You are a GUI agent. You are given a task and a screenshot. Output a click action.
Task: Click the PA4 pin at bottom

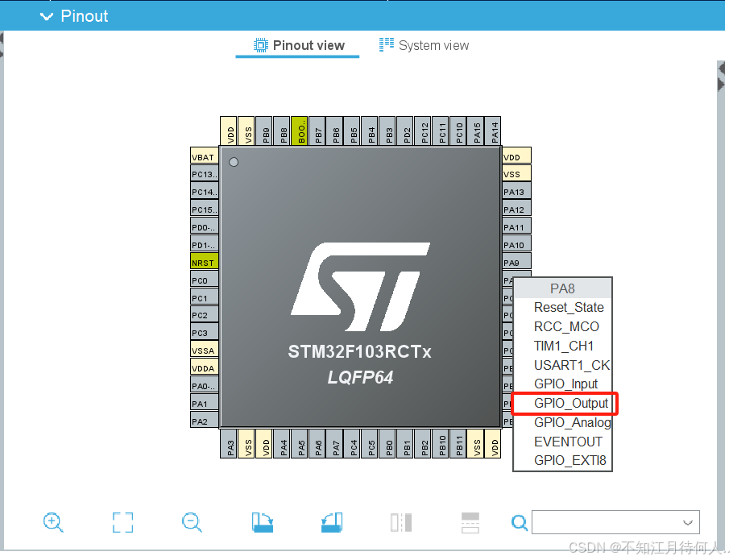[282, 444]
